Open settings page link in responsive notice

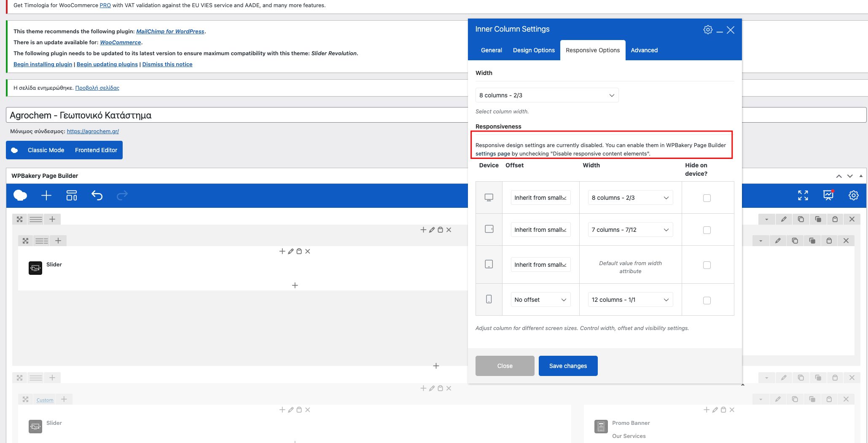coord(493,153)
